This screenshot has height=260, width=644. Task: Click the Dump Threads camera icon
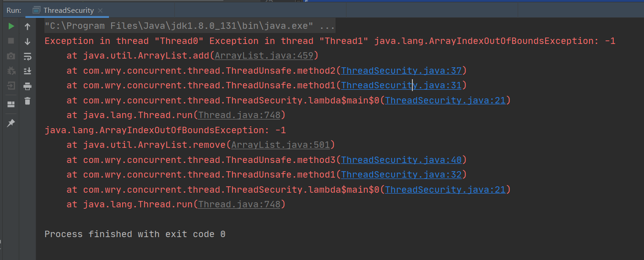click(11, 56)
